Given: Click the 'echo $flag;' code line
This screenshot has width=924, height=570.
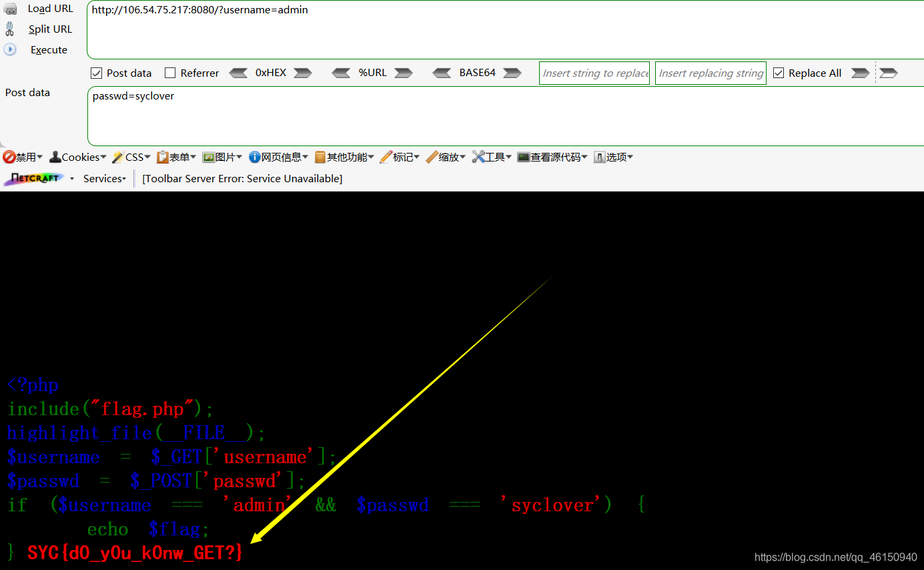Looking at the screenshot, I should point(148,529).
